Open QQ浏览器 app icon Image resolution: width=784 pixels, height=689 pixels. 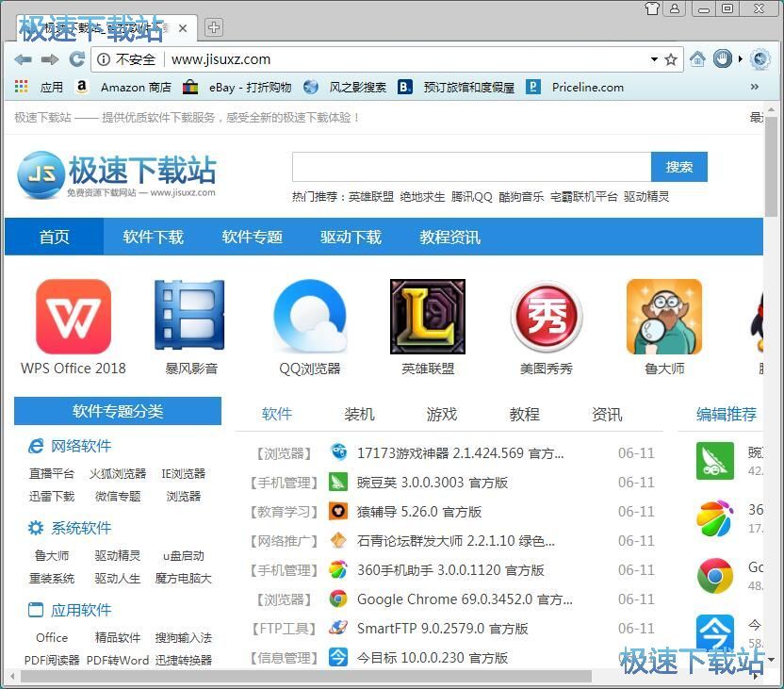click(310, 316)
